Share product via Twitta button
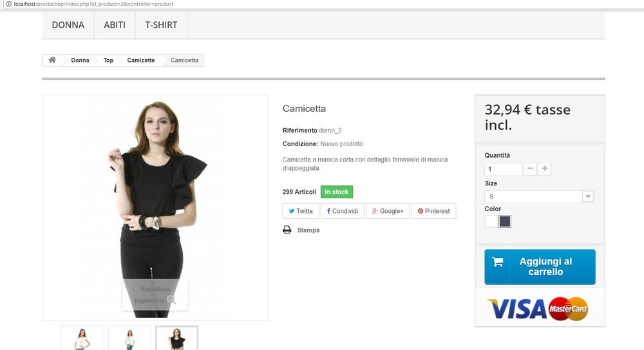Image resolution: width=644 pixels, height=350 pixels. pos(301,211)
